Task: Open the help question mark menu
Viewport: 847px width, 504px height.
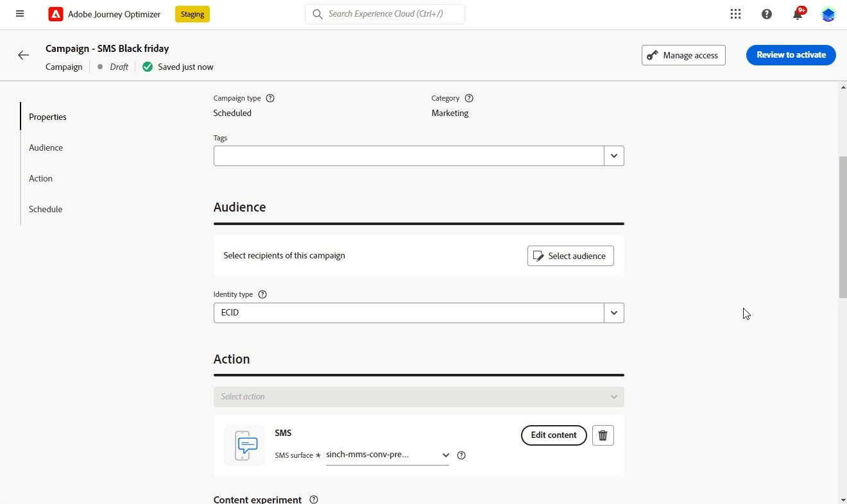Action: point(766,14)
